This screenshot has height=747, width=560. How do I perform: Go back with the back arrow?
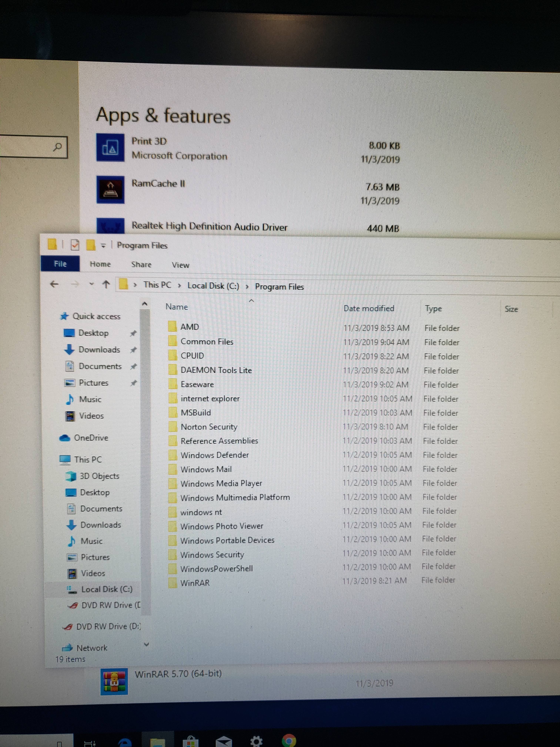pos(54,284)
